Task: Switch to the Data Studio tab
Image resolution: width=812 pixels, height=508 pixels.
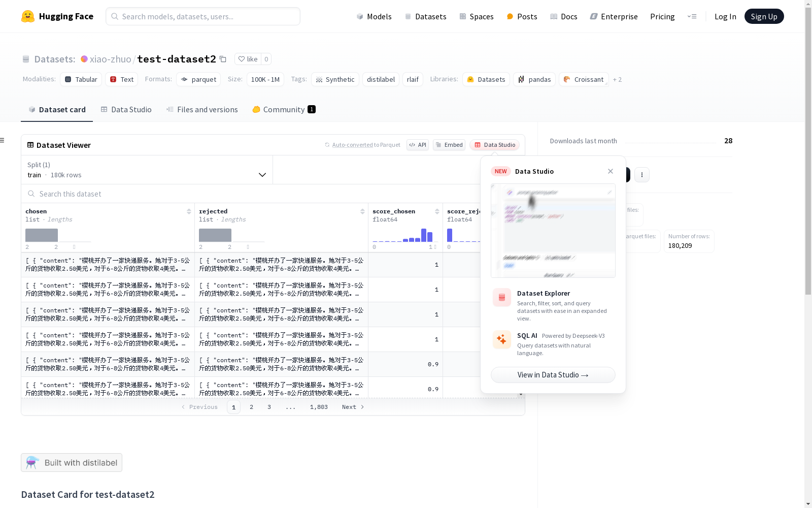Action: tap(126, 109)
